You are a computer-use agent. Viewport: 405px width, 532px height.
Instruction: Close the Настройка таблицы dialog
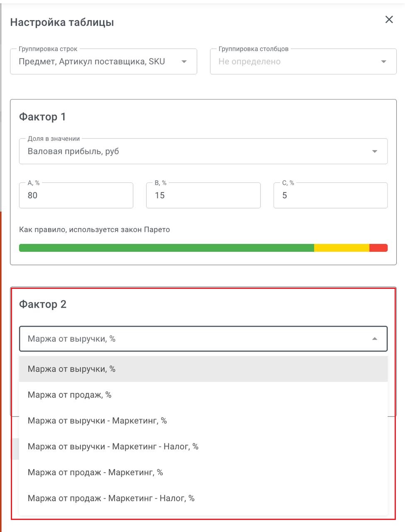tap(389, 20)
